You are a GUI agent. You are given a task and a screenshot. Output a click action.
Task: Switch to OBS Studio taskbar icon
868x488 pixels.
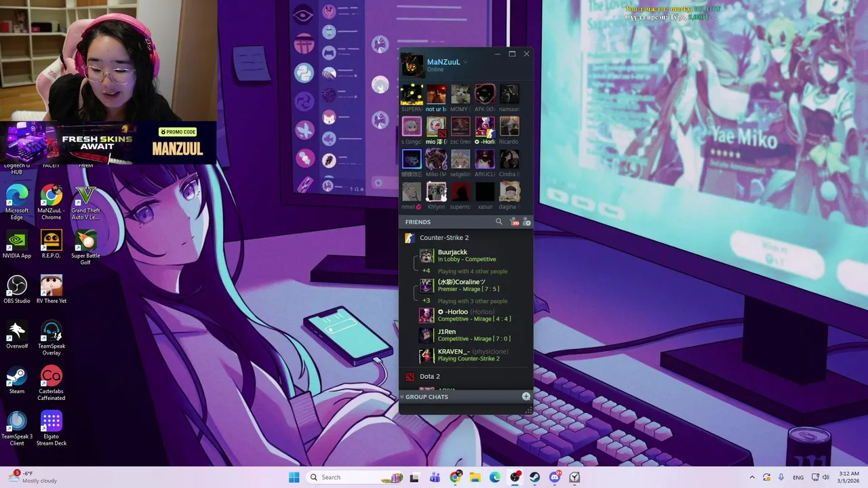[515, 477]
